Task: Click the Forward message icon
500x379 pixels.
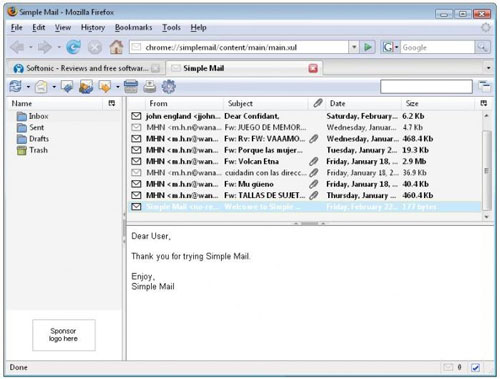Action: tap(105, 87)
